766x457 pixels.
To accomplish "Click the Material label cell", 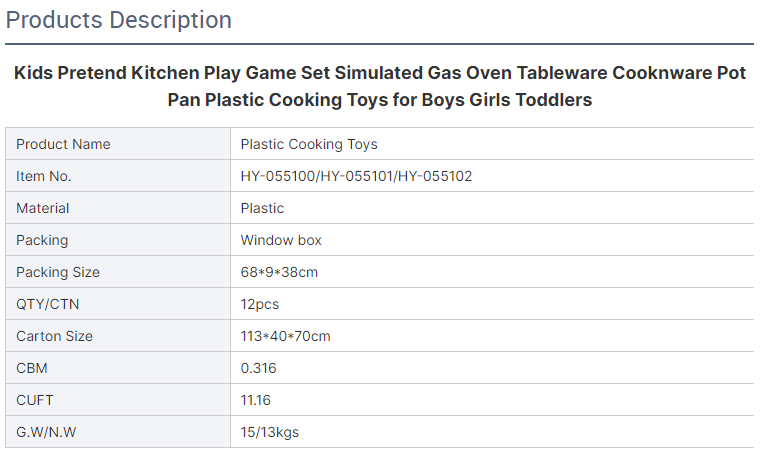I will 118,208.
